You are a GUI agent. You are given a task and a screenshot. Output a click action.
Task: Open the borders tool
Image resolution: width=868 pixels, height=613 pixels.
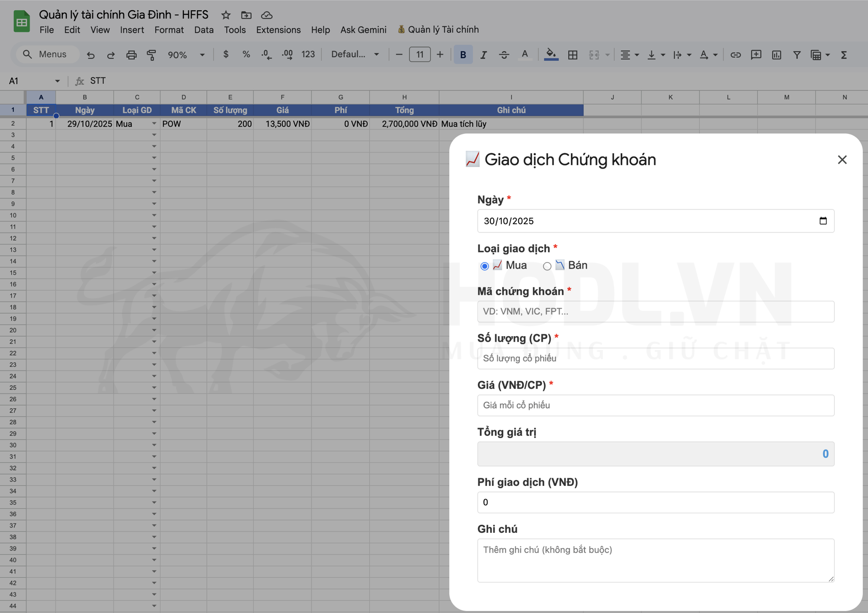[572, 54]
